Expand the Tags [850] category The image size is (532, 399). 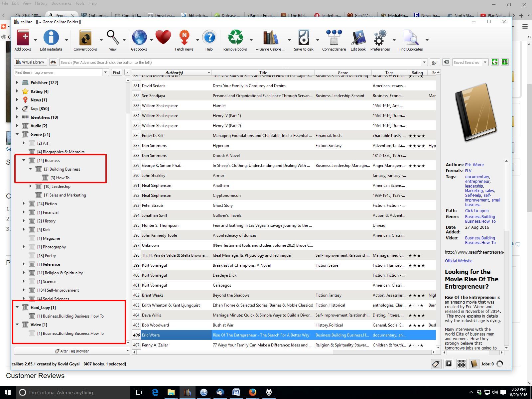[x=17, y=108]
